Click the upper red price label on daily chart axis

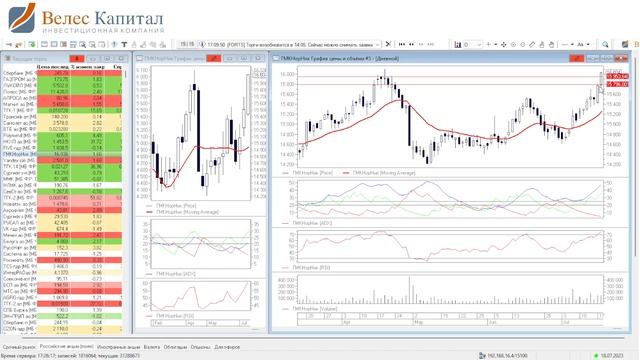point(617,76)
